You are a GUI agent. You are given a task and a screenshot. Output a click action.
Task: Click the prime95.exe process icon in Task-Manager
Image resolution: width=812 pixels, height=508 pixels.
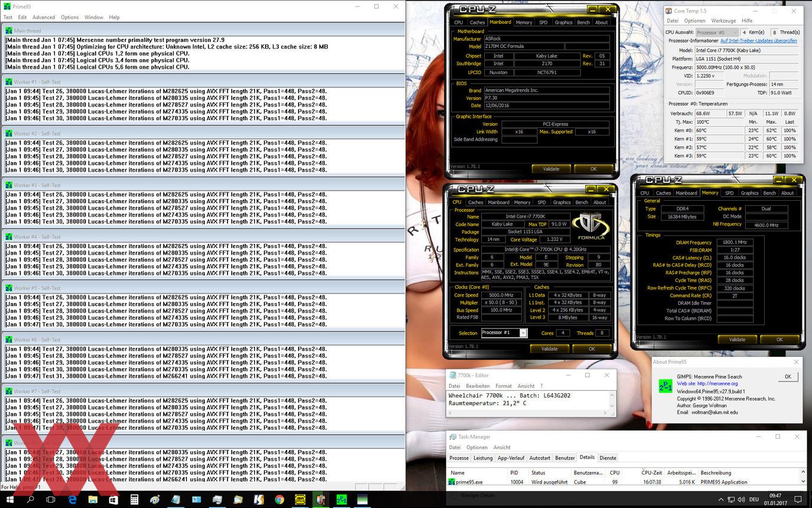452,482
